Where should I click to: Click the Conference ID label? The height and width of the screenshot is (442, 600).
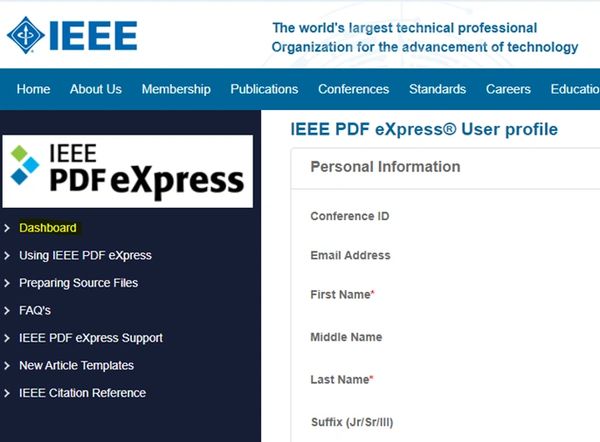(350, 216)
